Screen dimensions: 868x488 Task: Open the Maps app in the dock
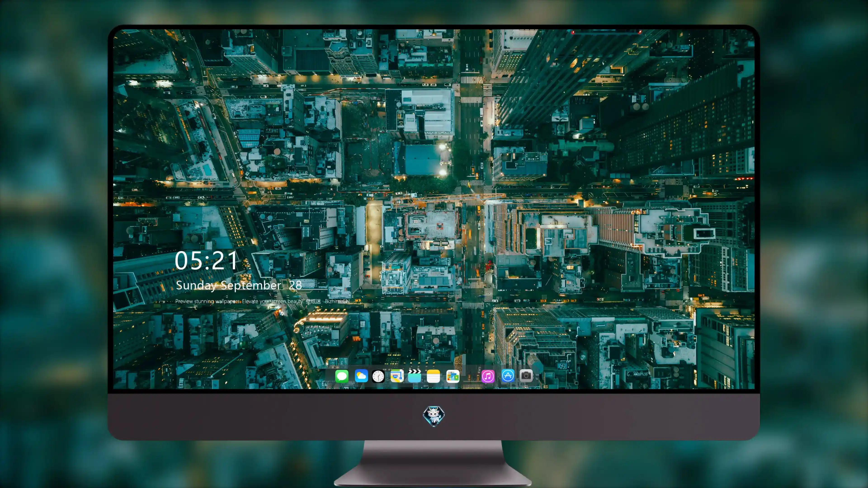[397, 376]
